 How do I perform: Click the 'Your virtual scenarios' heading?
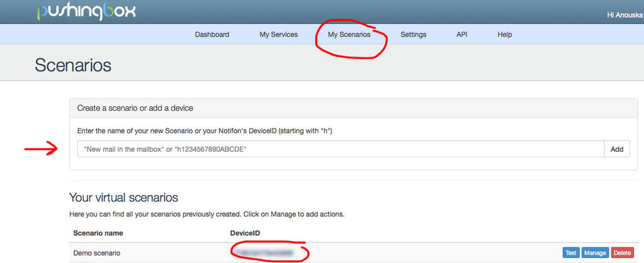click(123, 198)
